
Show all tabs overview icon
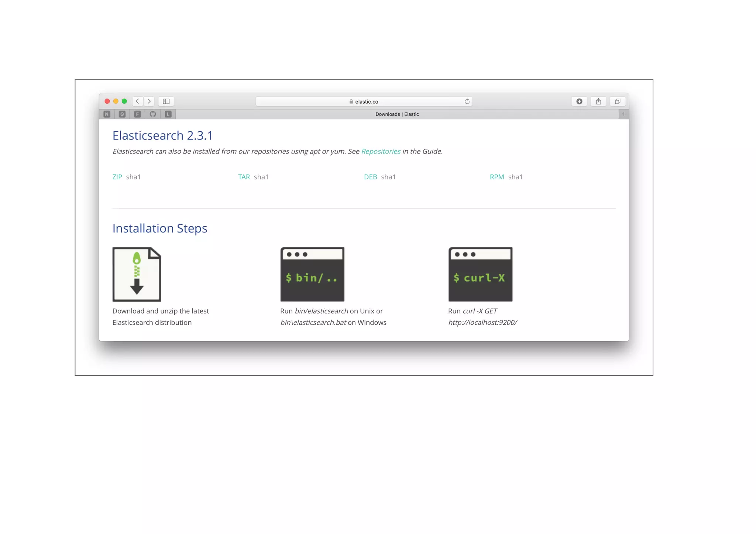[x=618, y=101]
